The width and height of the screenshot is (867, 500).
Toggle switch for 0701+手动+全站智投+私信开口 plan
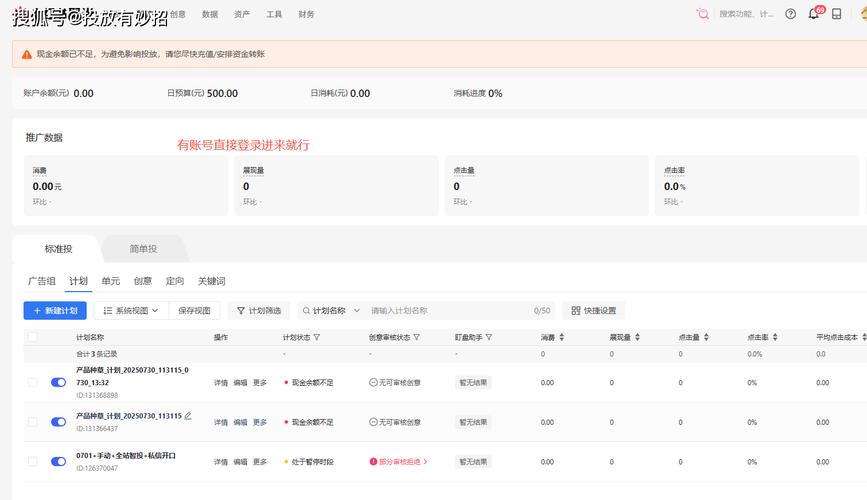click(x=58, y=461)
